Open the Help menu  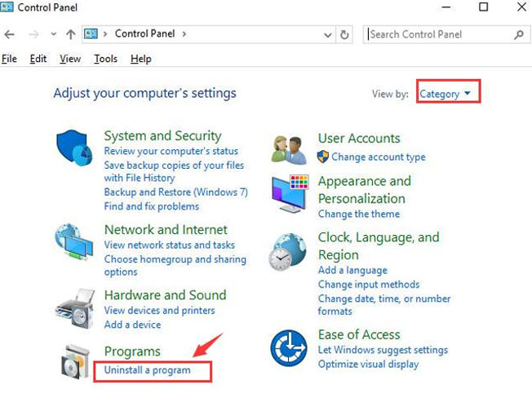coord(141,59)
